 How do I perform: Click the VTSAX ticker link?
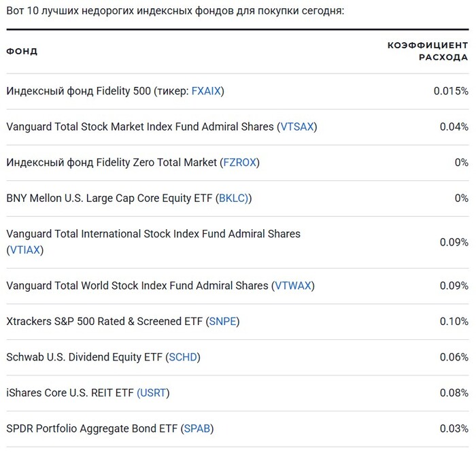click(x=297, y=127)
